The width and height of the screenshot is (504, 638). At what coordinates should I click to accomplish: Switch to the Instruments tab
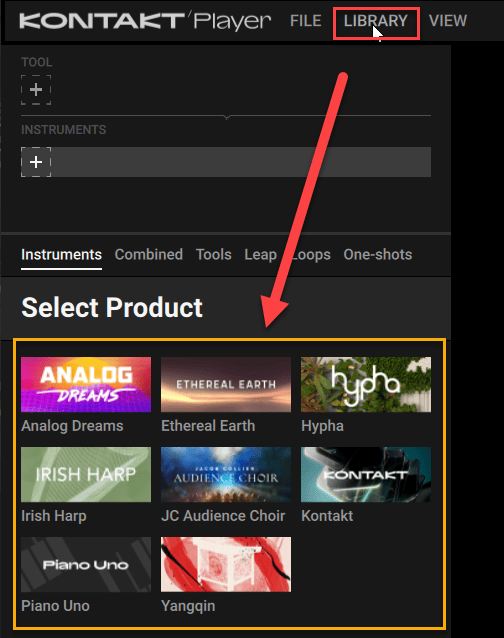(61, 255)
